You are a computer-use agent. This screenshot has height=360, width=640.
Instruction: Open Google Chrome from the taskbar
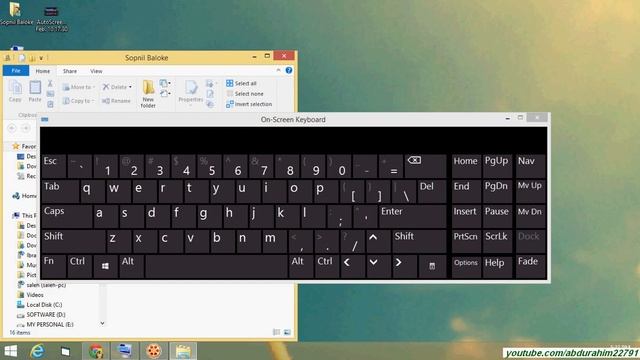click(x=96, y=351)
